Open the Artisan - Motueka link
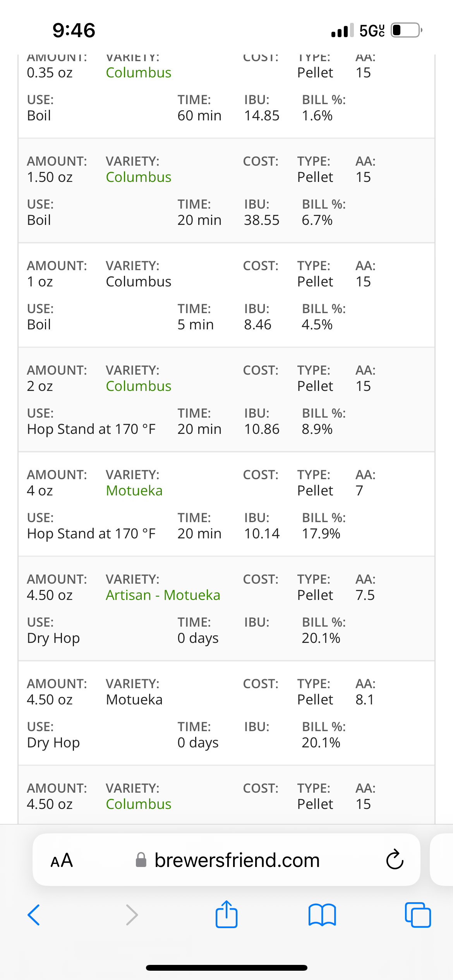 (163, 595)
